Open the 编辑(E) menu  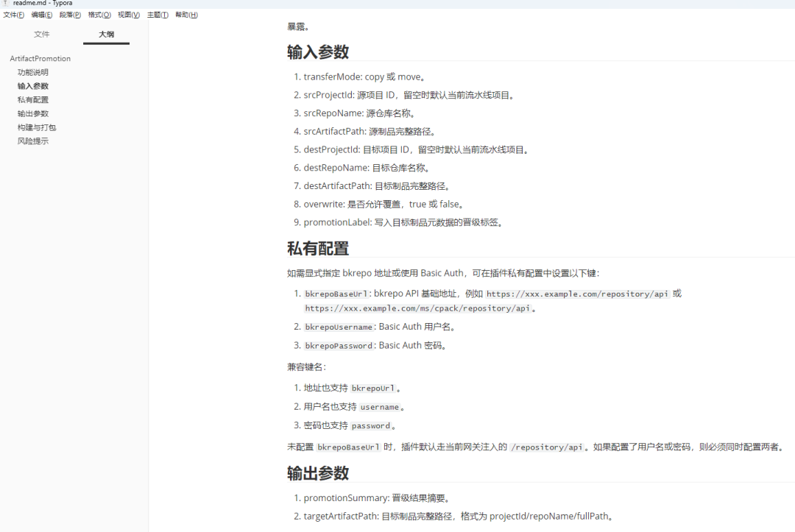point(41,15)
